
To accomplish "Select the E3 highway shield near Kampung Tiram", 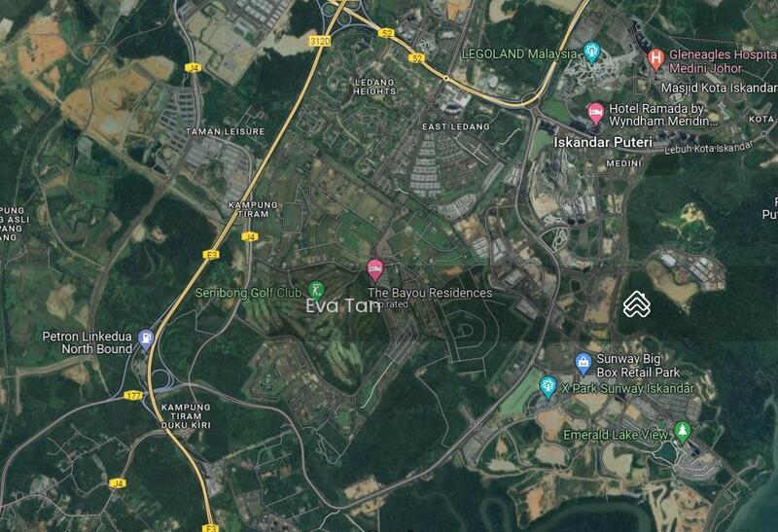I will click(211, 255).
